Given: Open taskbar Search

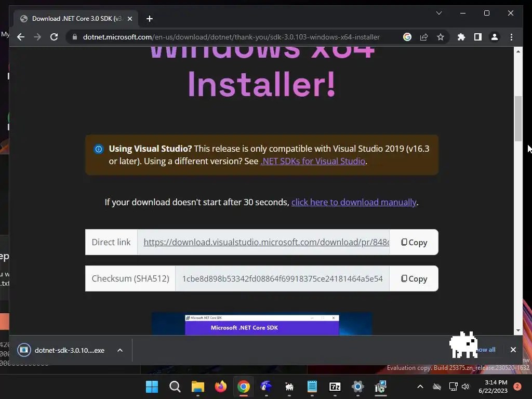Looking at the screenshot, I should (175, 387).
